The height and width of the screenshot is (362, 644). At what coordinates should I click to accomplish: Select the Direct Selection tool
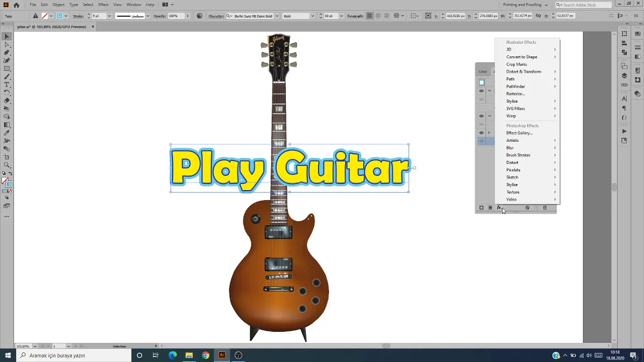click(x=7, y=45)
